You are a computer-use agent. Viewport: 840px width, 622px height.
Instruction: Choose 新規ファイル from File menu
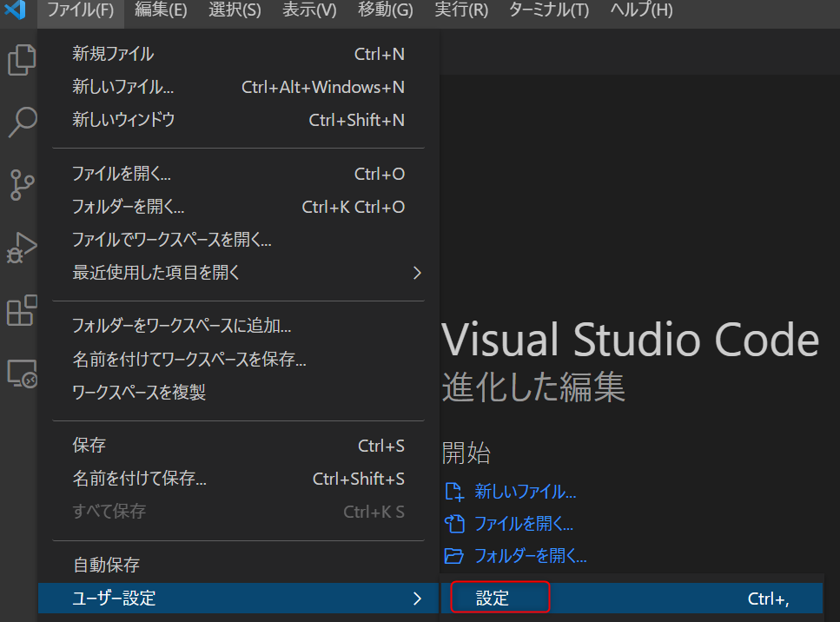[x=238, y=54]
